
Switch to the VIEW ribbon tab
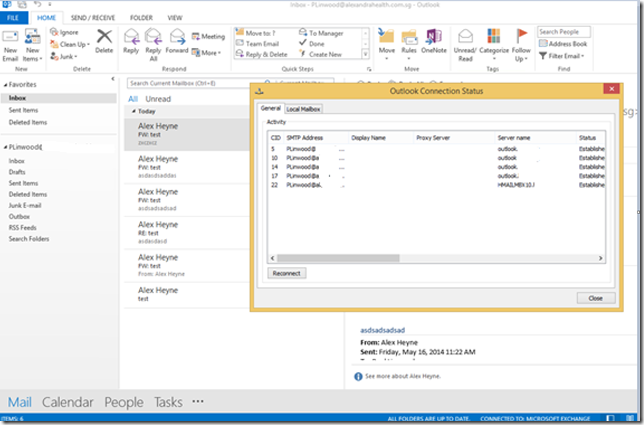(x=175, y=18)
